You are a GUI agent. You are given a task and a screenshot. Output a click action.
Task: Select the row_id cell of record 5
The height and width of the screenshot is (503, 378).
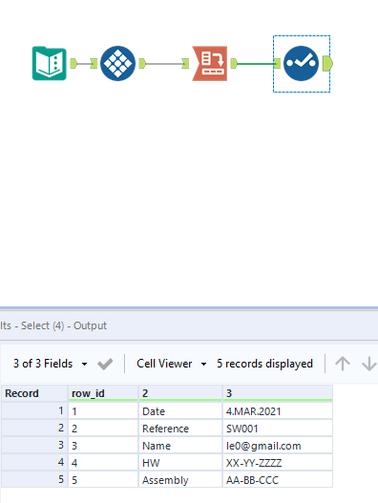click(x=103, y=480)
